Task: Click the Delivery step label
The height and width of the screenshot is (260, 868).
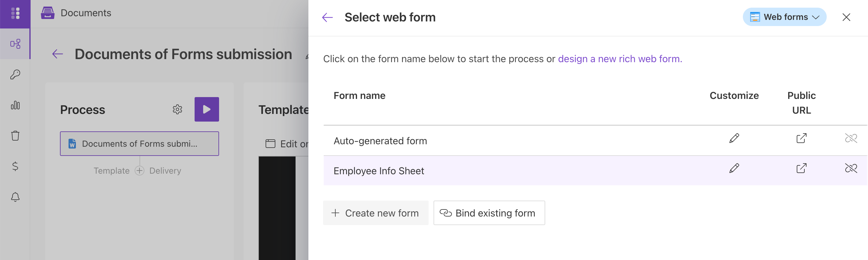Action: [x=165, y=171]
